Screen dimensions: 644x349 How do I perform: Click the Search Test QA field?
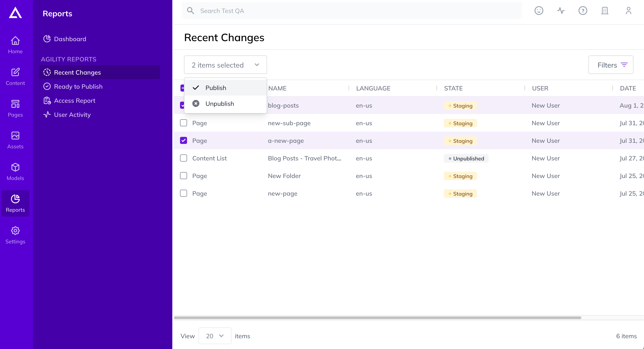(x=352, y=11)
